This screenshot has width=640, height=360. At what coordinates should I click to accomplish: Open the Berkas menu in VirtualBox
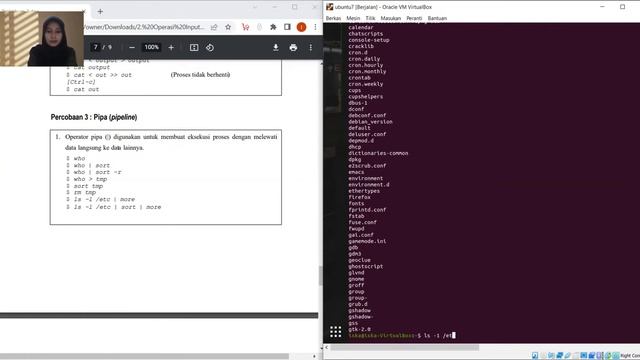[333, 18]
